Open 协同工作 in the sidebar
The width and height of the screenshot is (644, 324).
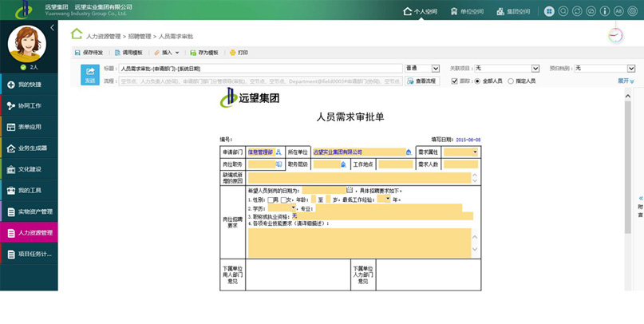coord(29,105)
